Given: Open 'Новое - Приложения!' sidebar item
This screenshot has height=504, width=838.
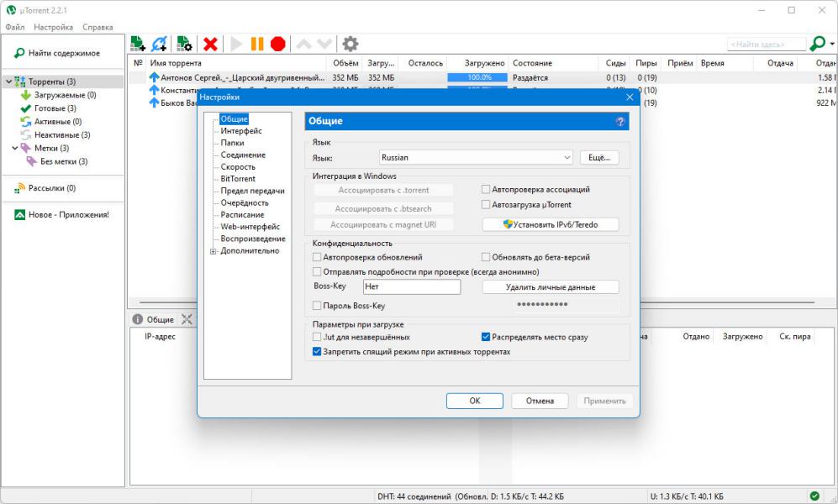Looking at the screenshot, I should pyautogui.click(x=68, y=215).
